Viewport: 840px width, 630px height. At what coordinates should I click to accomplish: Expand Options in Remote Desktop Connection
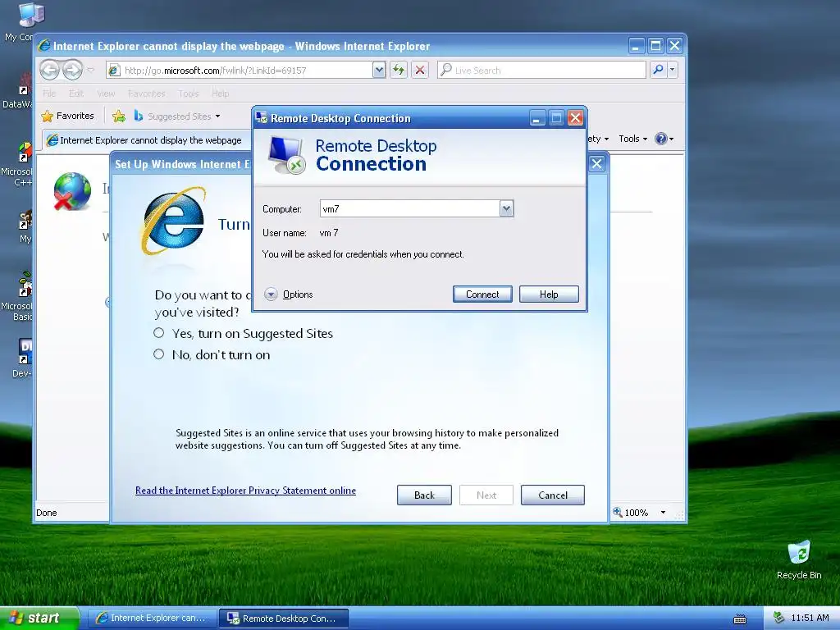[x=289, y=294]
